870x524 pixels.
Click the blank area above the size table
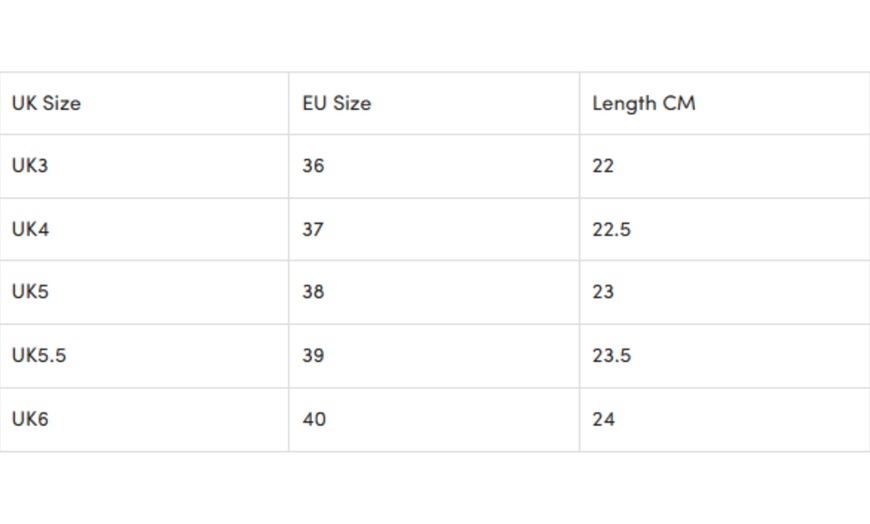pos(435,35)
